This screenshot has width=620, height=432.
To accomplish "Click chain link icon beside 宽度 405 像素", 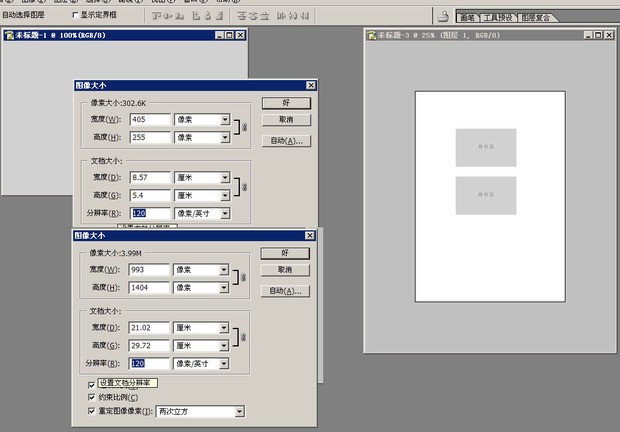I will click(239, 128).
